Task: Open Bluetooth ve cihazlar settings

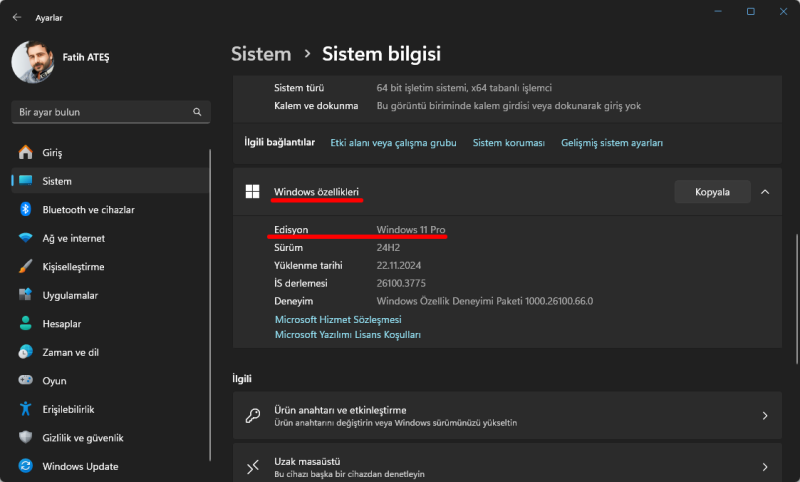Action: click(110, 209)
